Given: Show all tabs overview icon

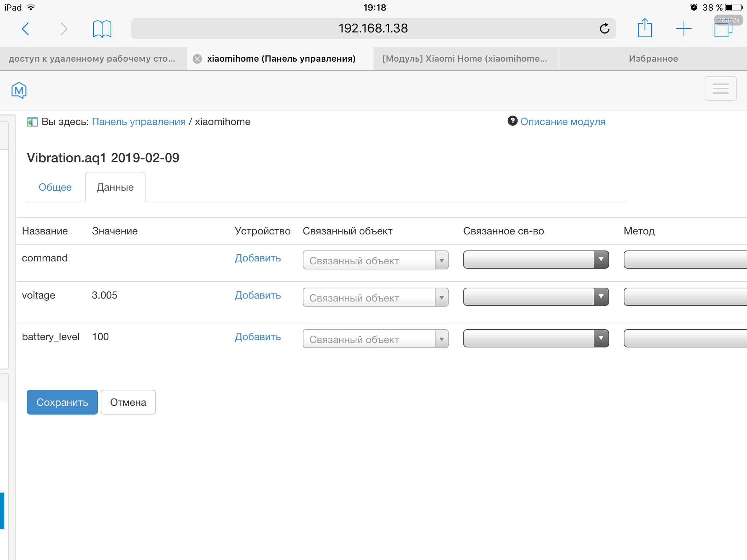Looking at the screenshot, I should 723,29.
